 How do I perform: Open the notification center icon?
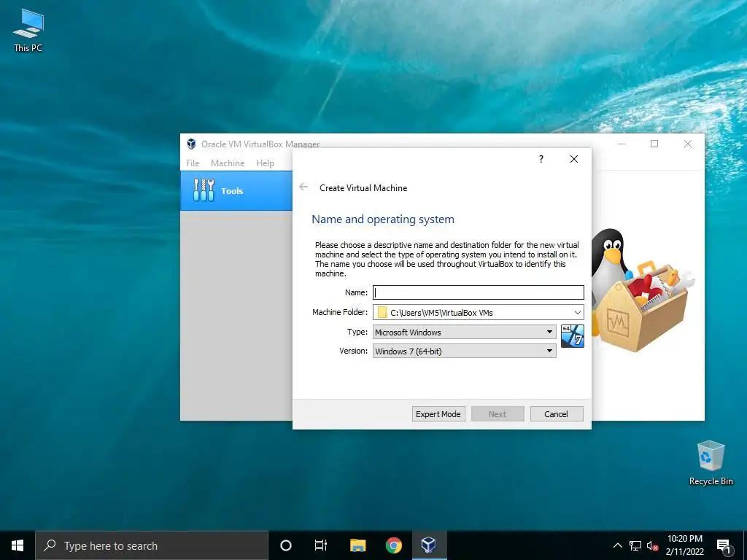click(x=724, y=545)
